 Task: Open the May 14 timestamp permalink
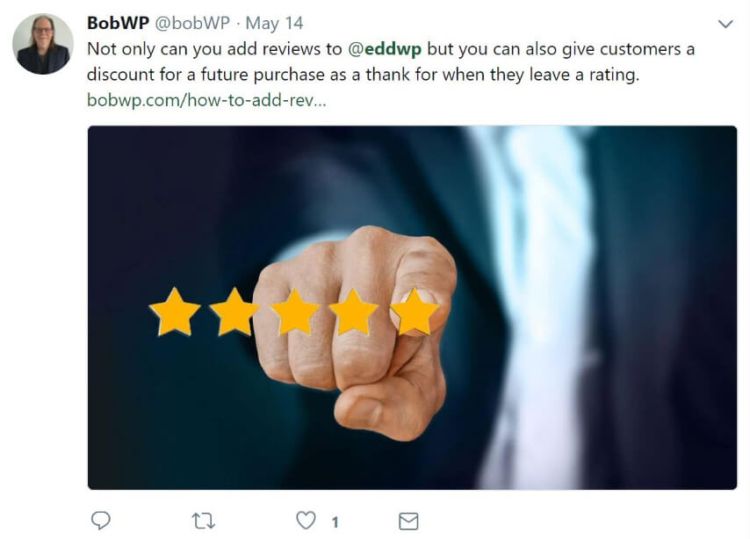point(274,23)
